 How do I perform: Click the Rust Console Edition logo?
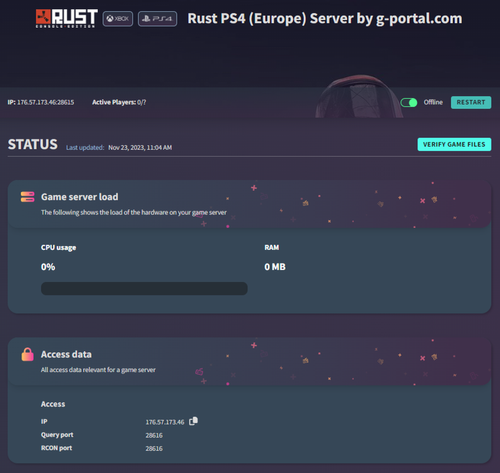[67, 19]
